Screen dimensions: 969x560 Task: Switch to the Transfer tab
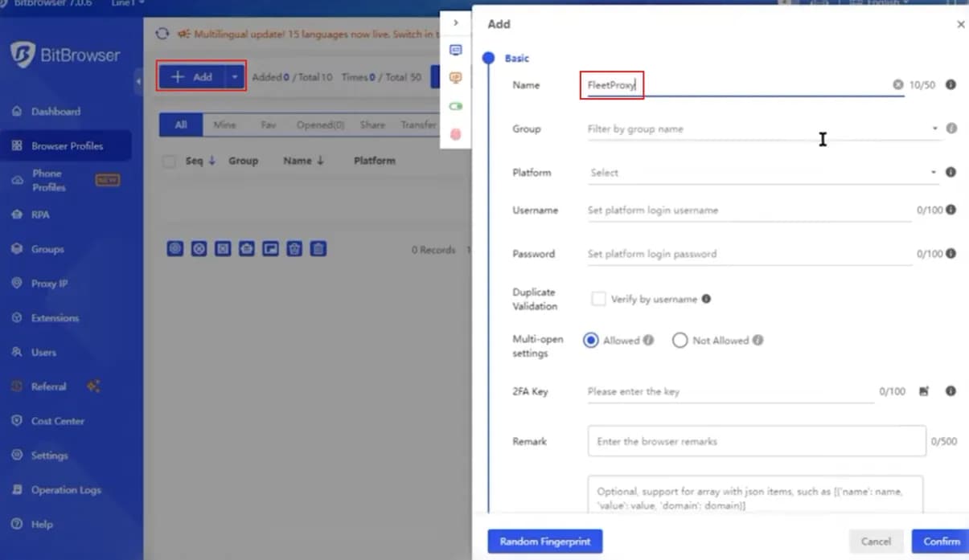tap(418, 125)
